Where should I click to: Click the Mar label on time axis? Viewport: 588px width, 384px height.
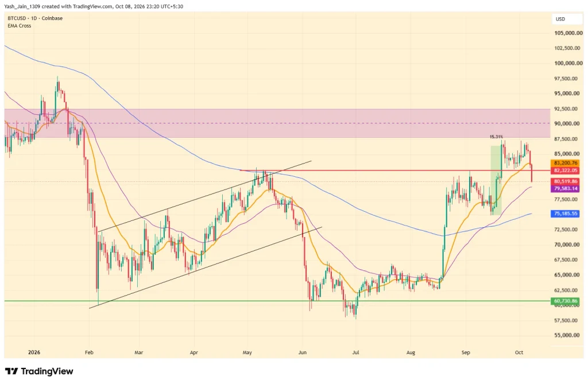coord(139,352)
